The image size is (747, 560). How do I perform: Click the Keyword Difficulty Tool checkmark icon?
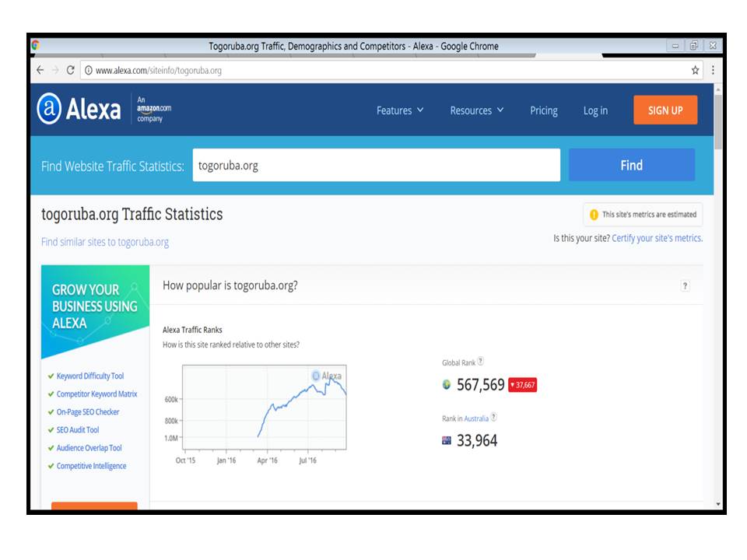tap(51, 376)
